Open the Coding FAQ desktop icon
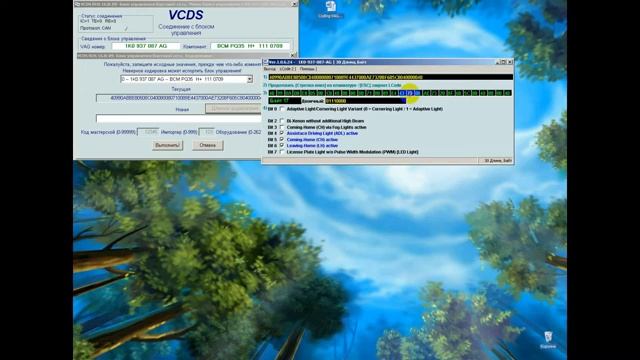640x360 pixels. (x=330, y=10)
